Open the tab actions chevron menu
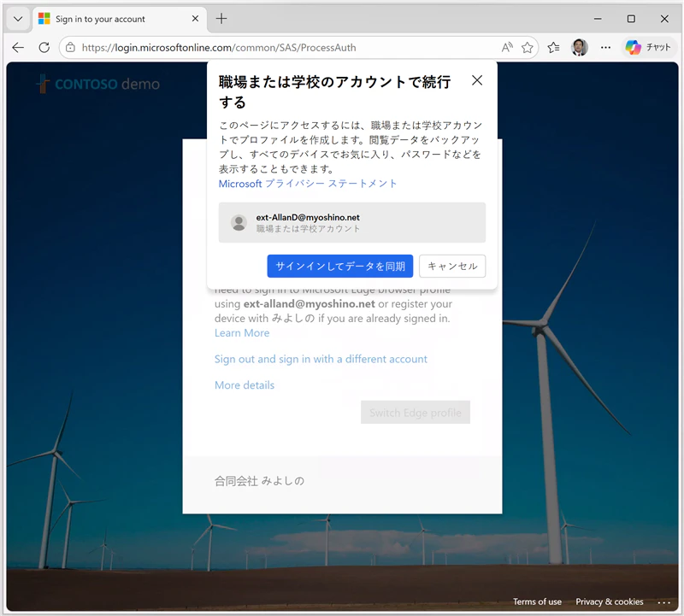Image resolution: width=684 pixels, height=616 pixels. 18,19
